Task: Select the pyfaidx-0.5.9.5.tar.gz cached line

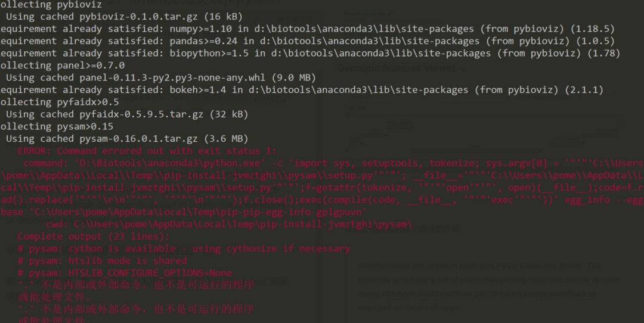Action: [127, 114]
